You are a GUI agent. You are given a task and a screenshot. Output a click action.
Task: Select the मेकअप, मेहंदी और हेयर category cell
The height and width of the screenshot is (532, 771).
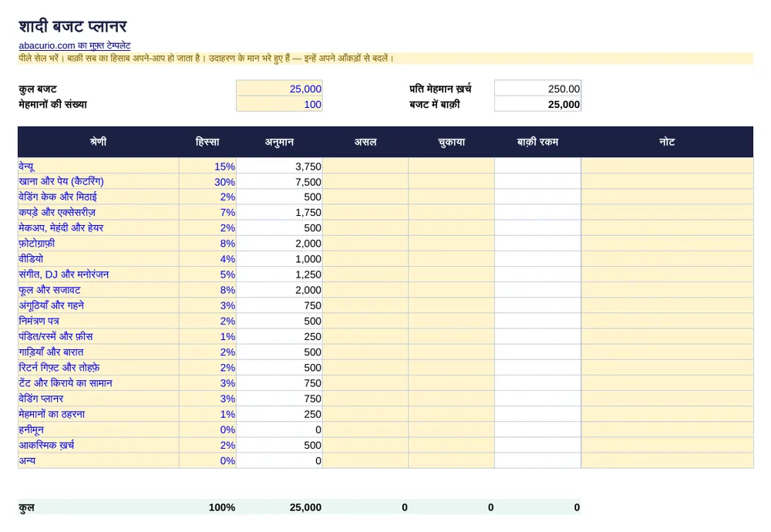(x=99, y=227)
